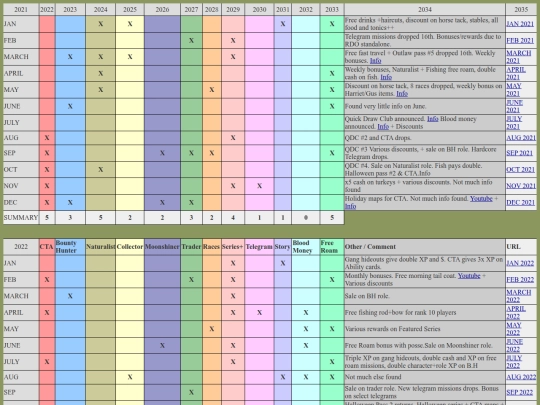Click the 'Bounty Hunter' column header
540x405 pixels.
(x=70, y=247)
